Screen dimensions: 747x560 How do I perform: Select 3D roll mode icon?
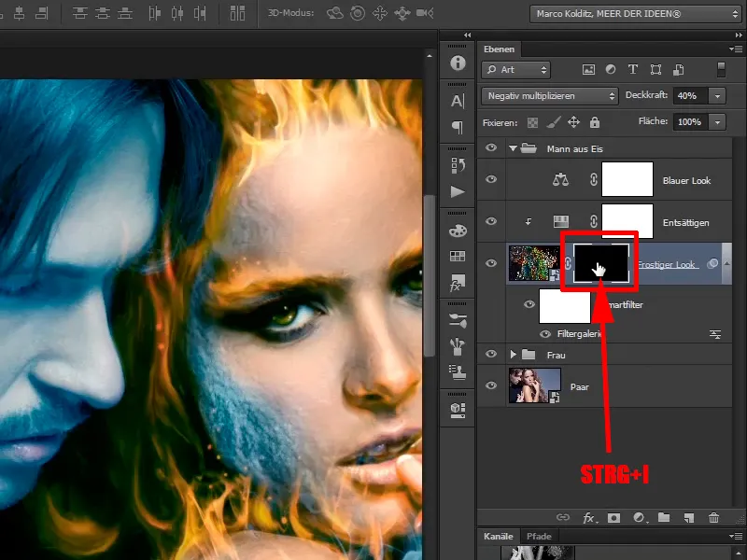tap(358, 13)
